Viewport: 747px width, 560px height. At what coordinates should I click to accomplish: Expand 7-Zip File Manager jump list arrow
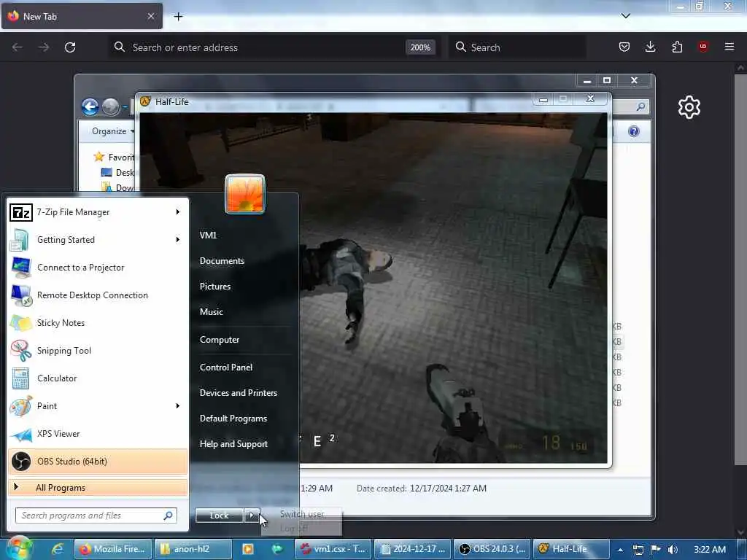pos(178,212)
